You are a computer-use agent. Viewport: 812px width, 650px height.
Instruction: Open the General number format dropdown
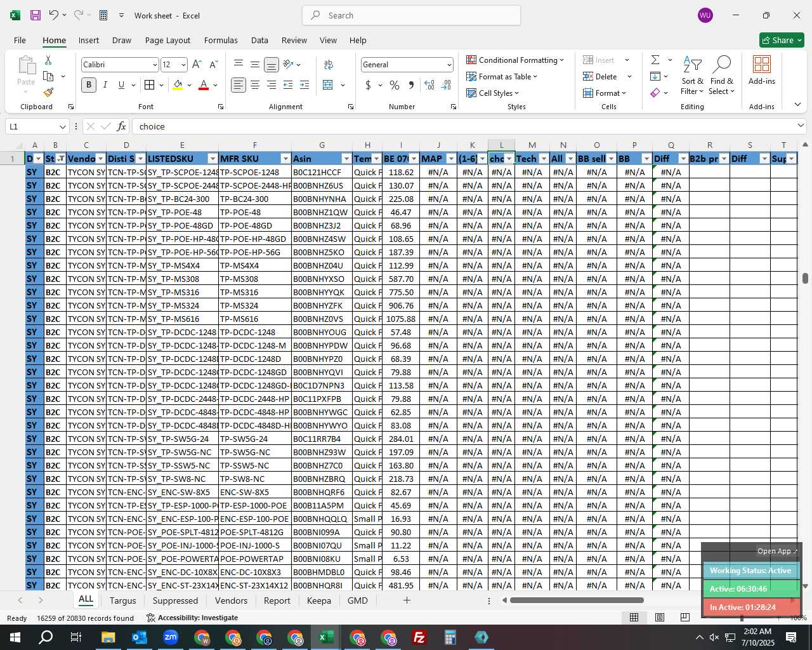(449, 65)
